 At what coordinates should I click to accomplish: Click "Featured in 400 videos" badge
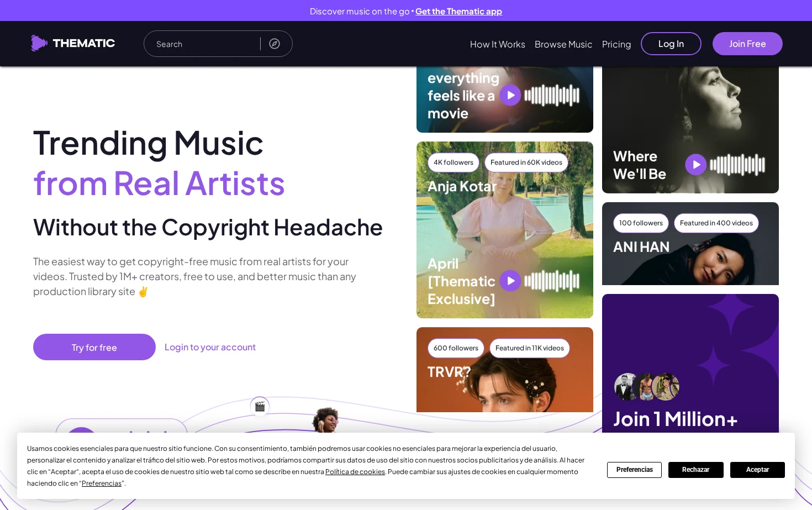coord(716,223)
